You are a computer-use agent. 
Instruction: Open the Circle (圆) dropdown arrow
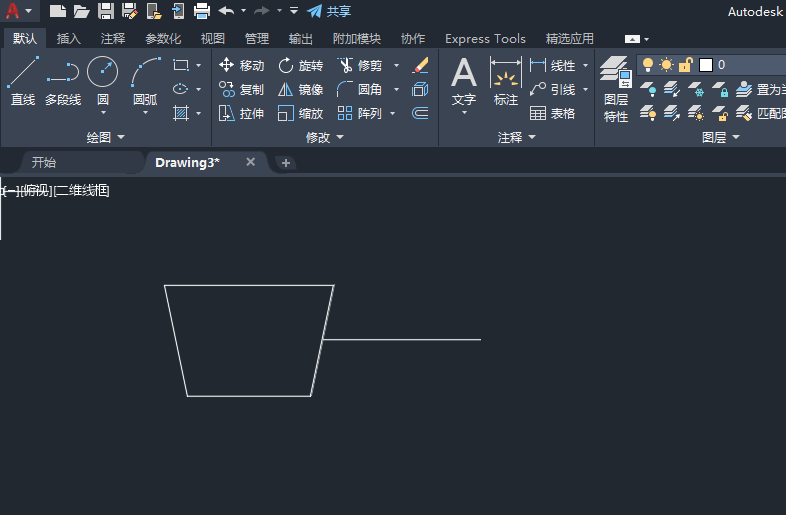point(102,113)
